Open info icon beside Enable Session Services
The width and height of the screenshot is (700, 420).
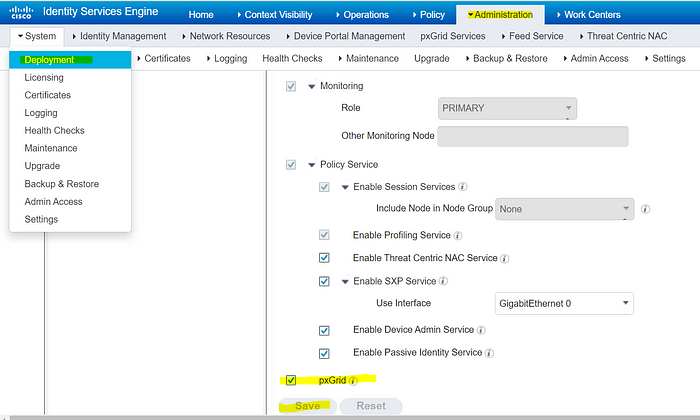(463, 187)
